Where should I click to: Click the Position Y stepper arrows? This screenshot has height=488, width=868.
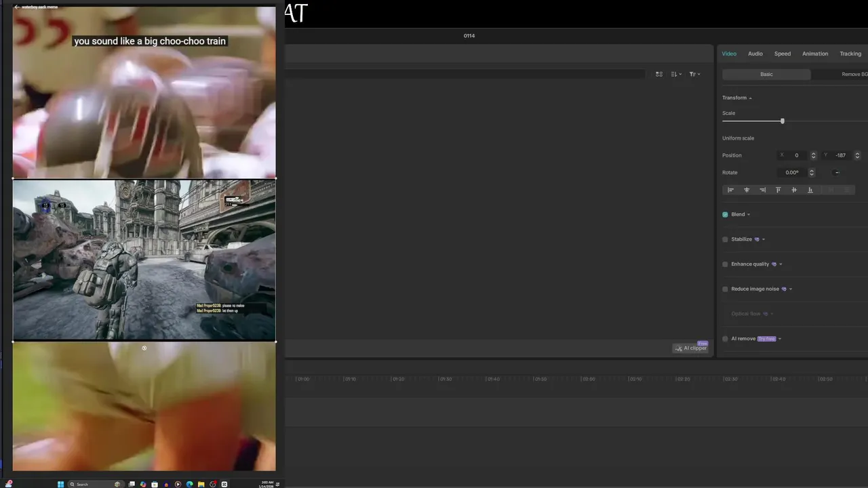click(857, 155)
